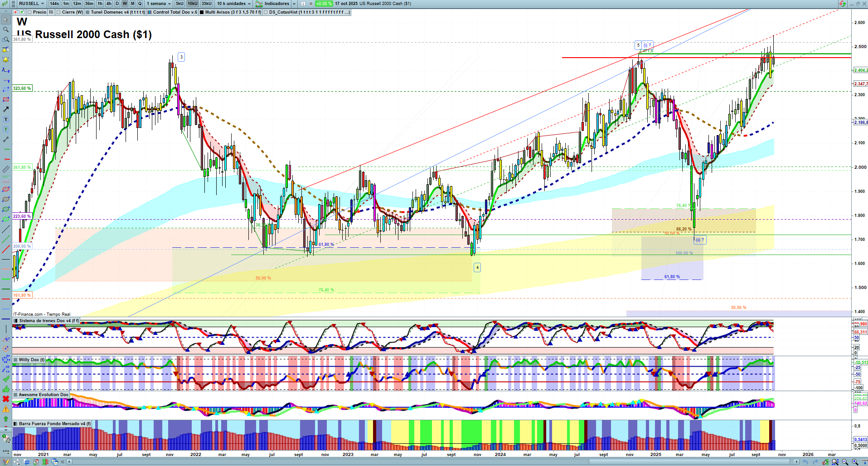Expand the arrow next to Indicadores

click(294, 4)
